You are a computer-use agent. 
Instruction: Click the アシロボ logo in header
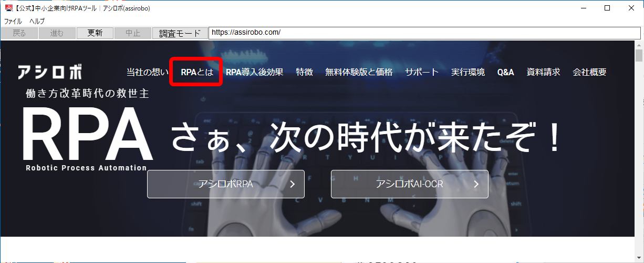coord(50,72)
